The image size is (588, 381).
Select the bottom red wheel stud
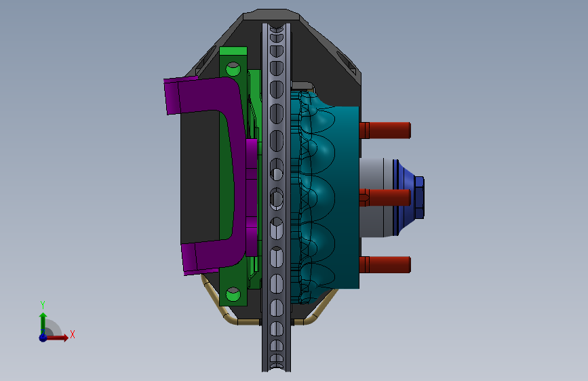coord(385,264)
